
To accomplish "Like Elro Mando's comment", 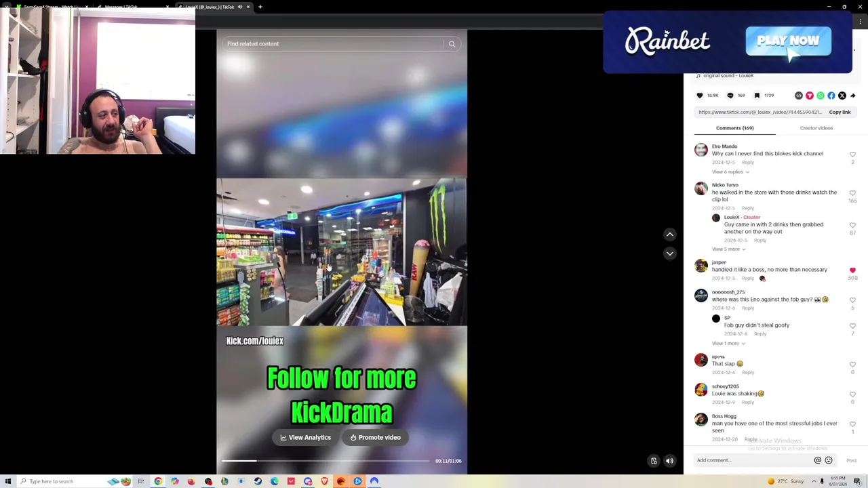I will click(852, 155).
